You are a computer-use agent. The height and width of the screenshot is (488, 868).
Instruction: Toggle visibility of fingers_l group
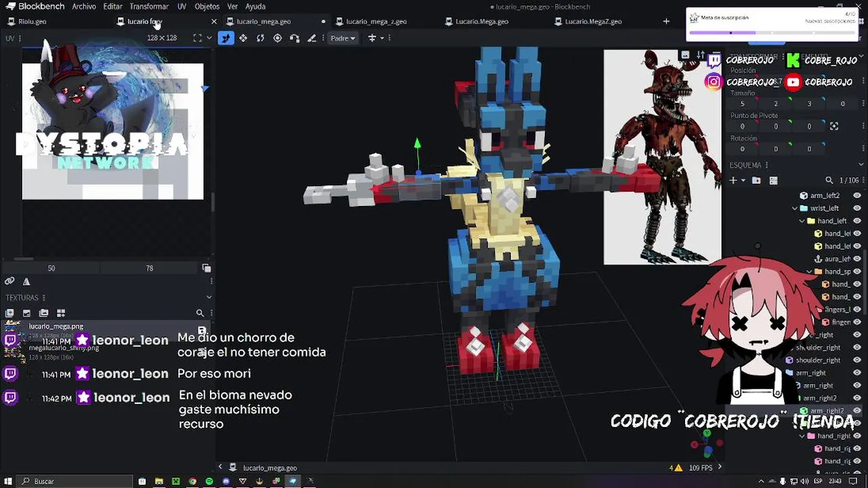point(857,310)
